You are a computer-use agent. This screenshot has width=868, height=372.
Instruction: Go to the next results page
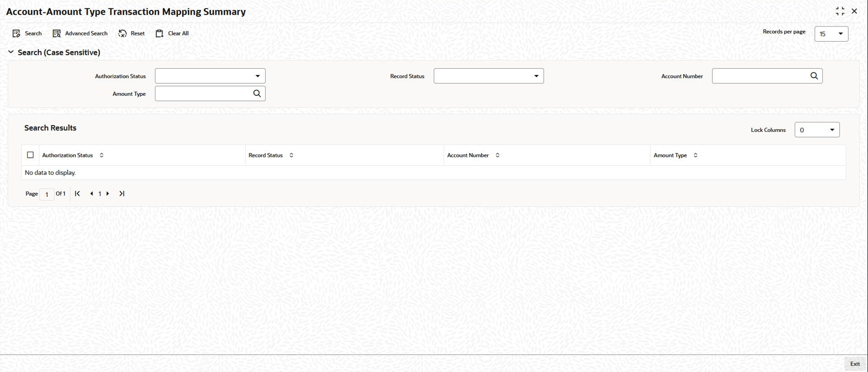pos(108,194)
